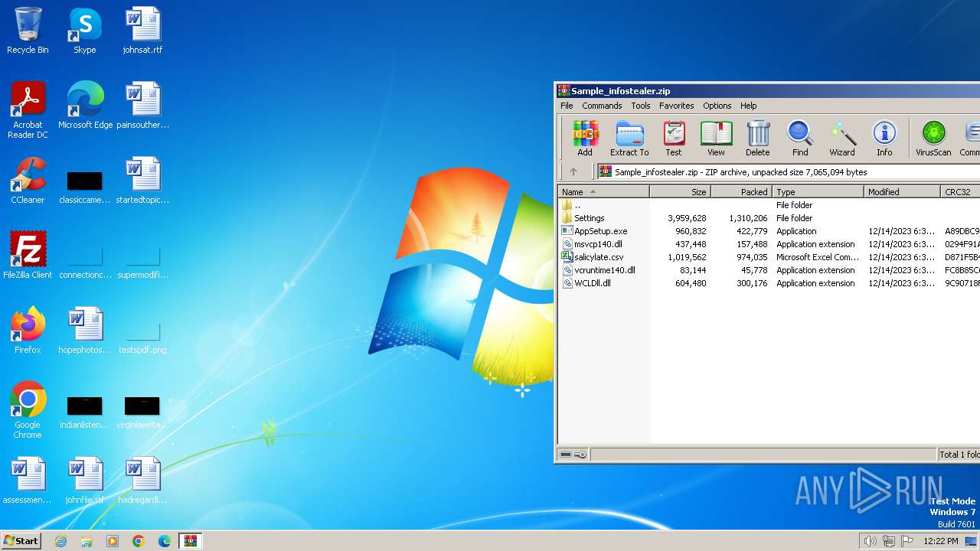The width and height of the screenshot is (980, 551).
Task: Open the Options menu
Action: tap(717, 106)
